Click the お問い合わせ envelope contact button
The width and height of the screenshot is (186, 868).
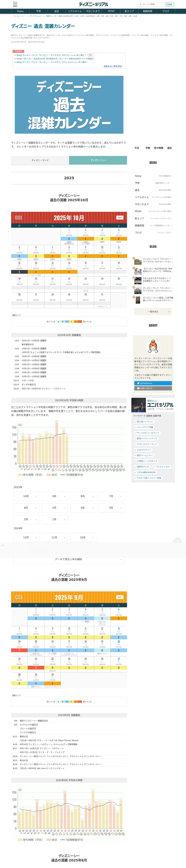pos(153,388)
